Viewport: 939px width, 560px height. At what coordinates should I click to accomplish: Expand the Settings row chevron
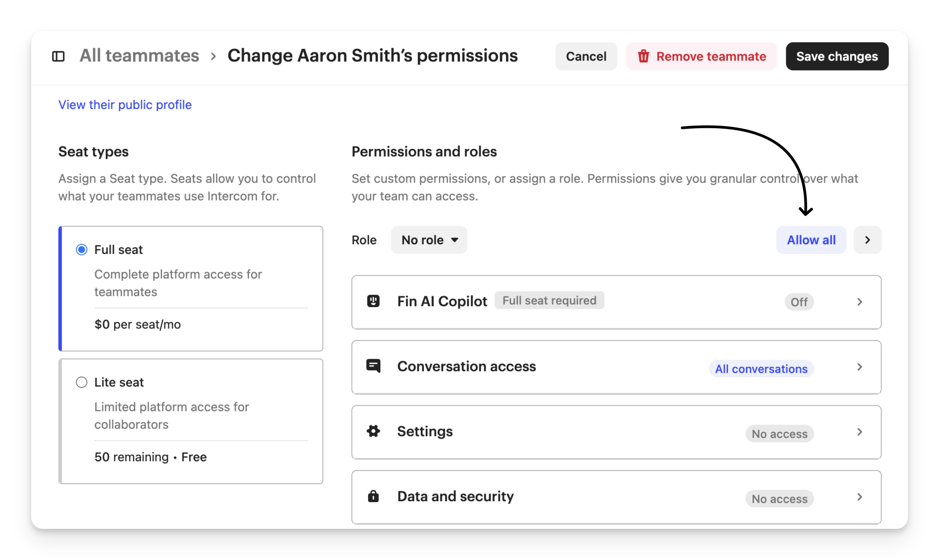[x=859, y=432]
